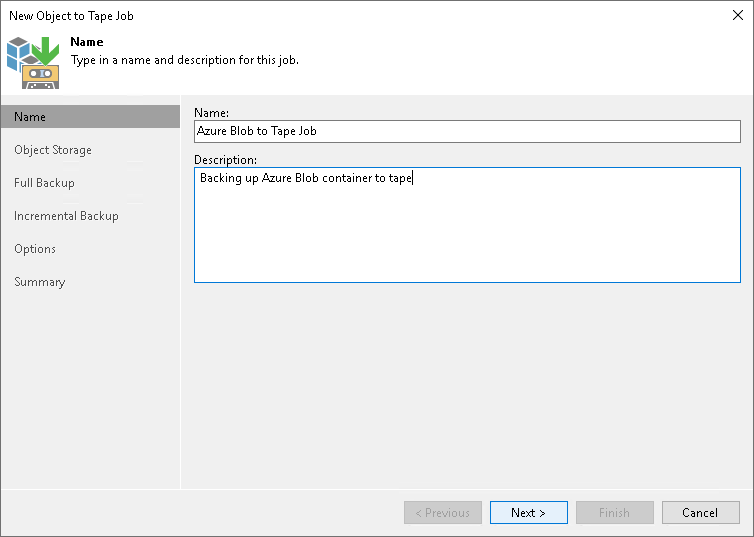Go to the Object Storage step
Screen dimensions: 754x537
click(53, 150)
